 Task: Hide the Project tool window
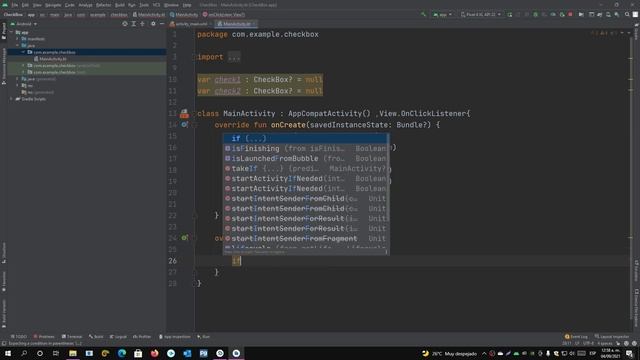(162, 24)
